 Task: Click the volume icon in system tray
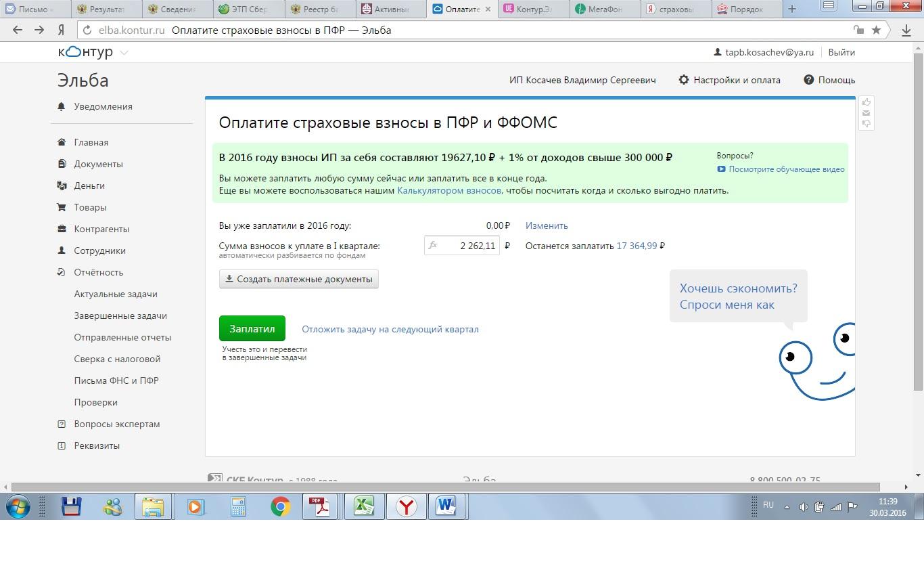tap(803, 507)
